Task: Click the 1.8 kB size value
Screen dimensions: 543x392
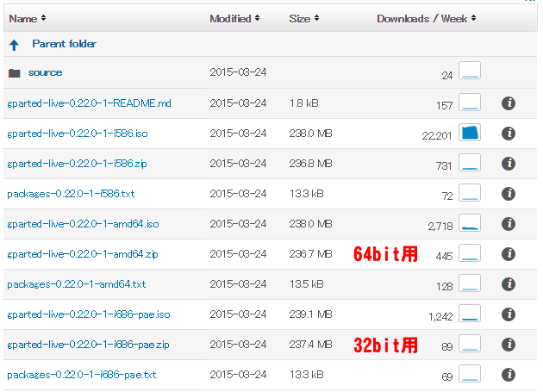Action: click(x=303, y=103)
